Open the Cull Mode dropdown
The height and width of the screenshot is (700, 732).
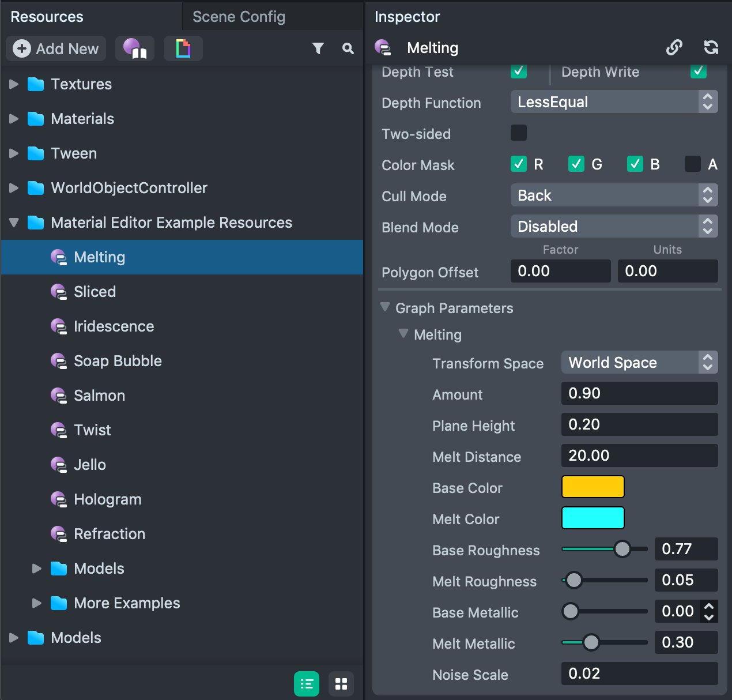click(x=614, y=195)
